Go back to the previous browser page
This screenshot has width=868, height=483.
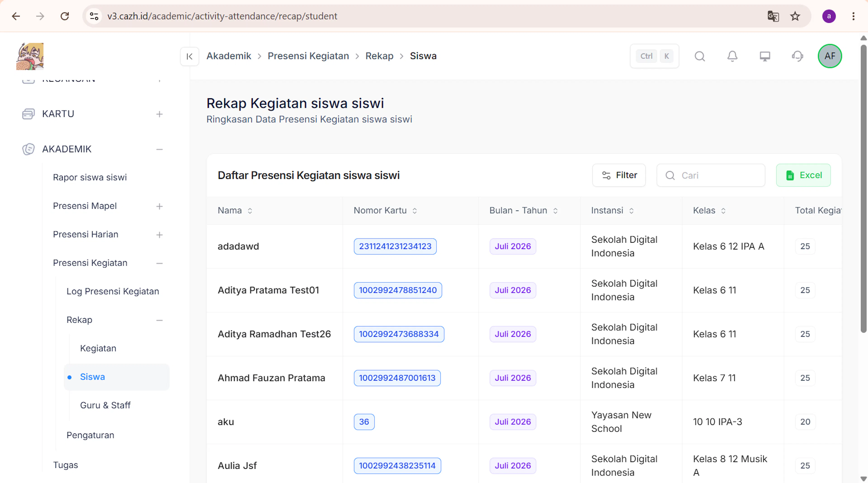coord(16,16)
